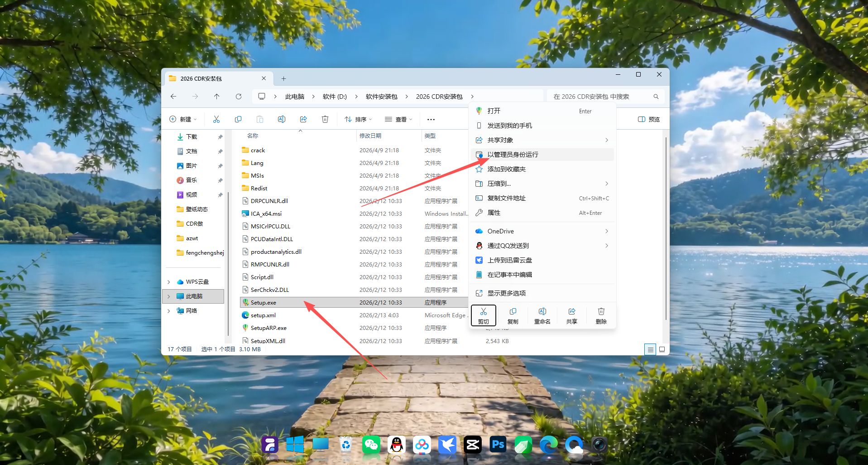The width and height of the screenshot is (868, 465).
Task: Sort by the 类型 column header
Action: pos(430,136)
